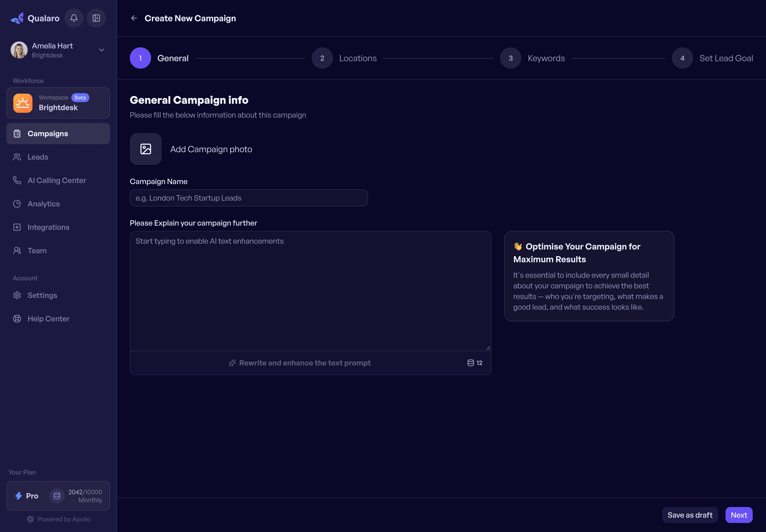The height and width of the screenshot is (532, 766).
Task: Open the Integrations page
Action: pos(58,227)
